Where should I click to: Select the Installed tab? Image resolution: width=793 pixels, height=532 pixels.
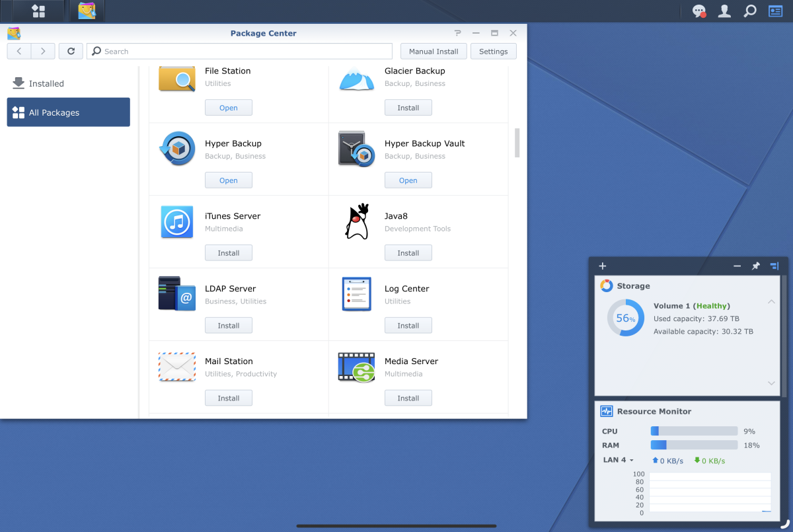coord(69,83)
